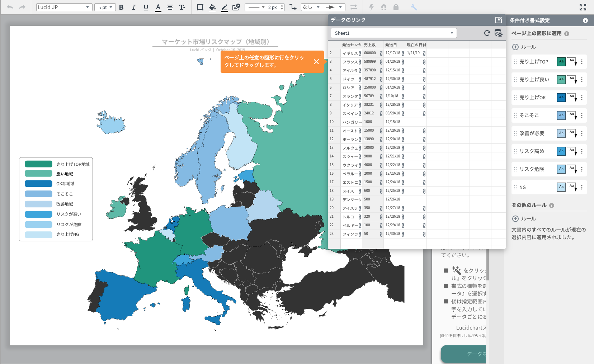Click the 売り上げOK rule color swatch

point(561,98)
